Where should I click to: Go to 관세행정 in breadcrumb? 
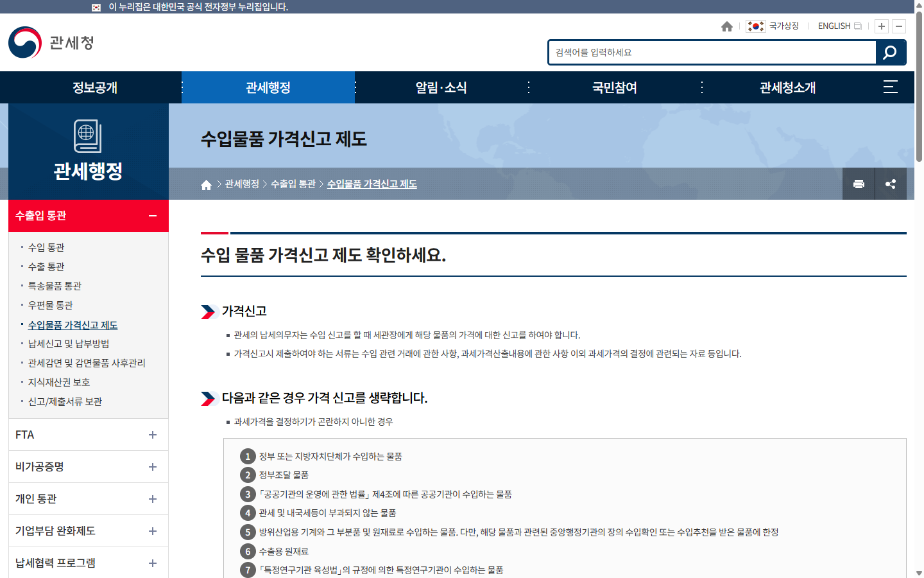(x=242, y=184)
